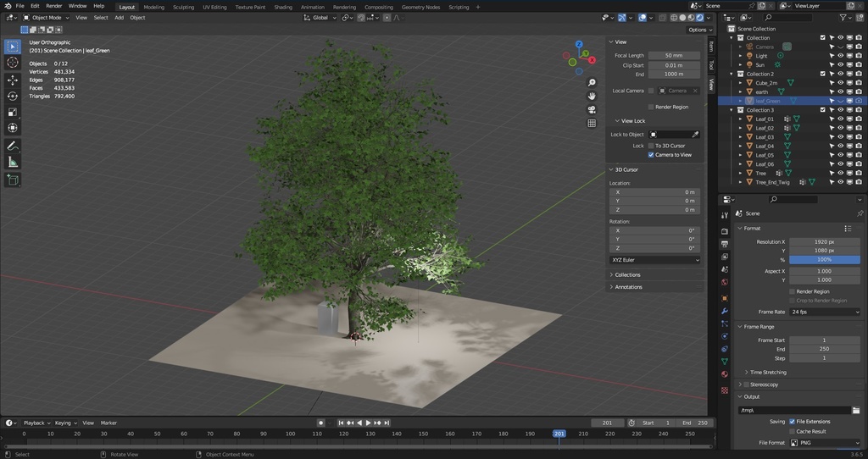Image resolution: width=868 pixels, height=459 pixels.
Task: Switch to the Shading workspace tab
Action: 283,7
